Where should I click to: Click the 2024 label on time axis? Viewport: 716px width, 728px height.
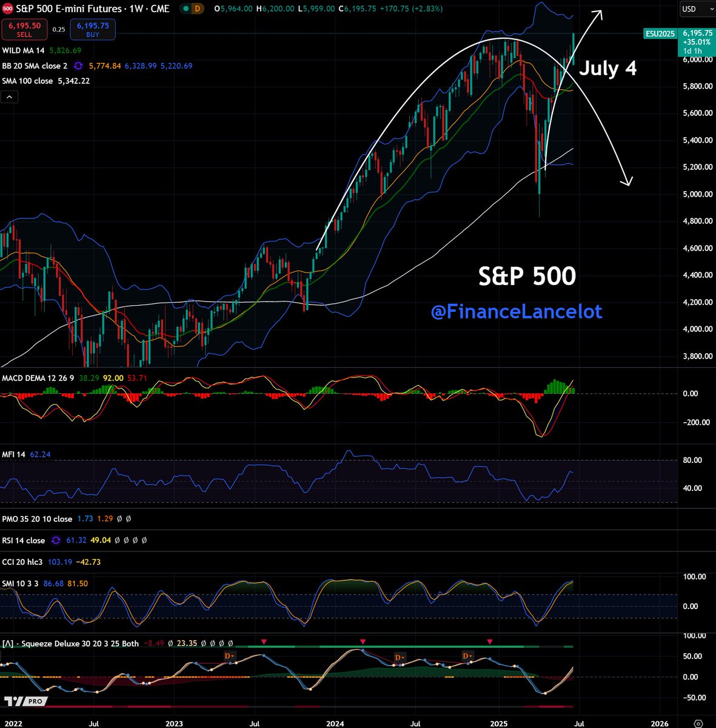point(335,723)
